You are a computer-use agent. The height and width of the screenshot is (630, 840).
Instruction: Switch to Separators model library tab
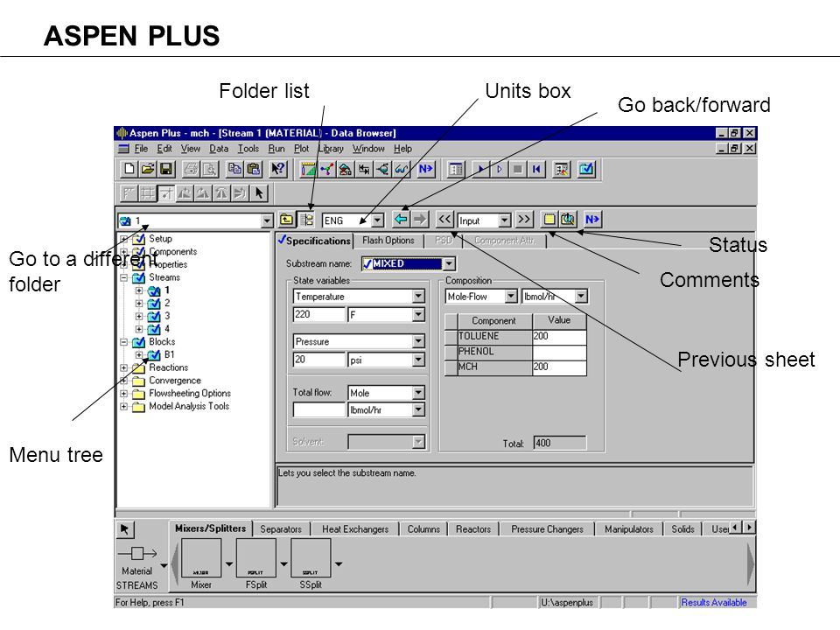(x=281, y=528)
